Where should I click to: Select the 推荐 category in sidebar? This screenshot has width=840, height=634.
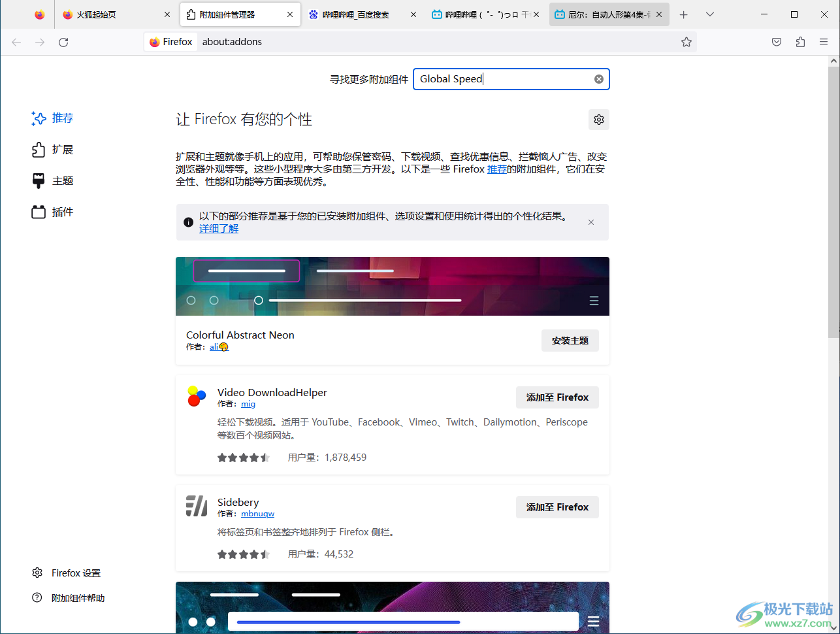52,118
